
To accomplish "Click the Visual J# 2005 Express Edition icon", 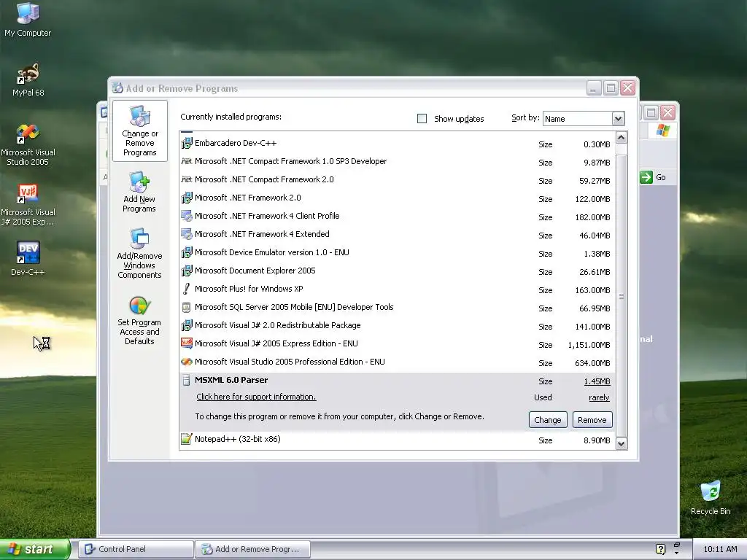I will pos(186,343).
